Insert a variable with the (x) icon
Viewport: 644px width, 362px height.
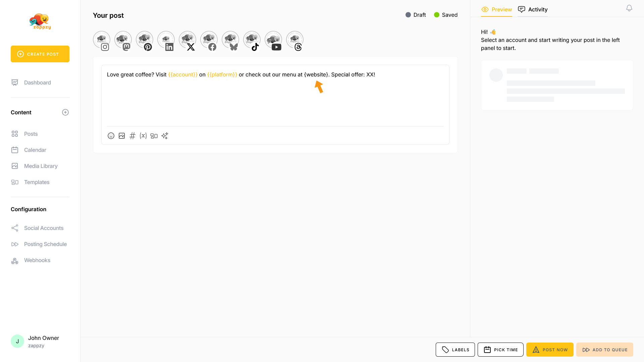click(x=143, y=136)
